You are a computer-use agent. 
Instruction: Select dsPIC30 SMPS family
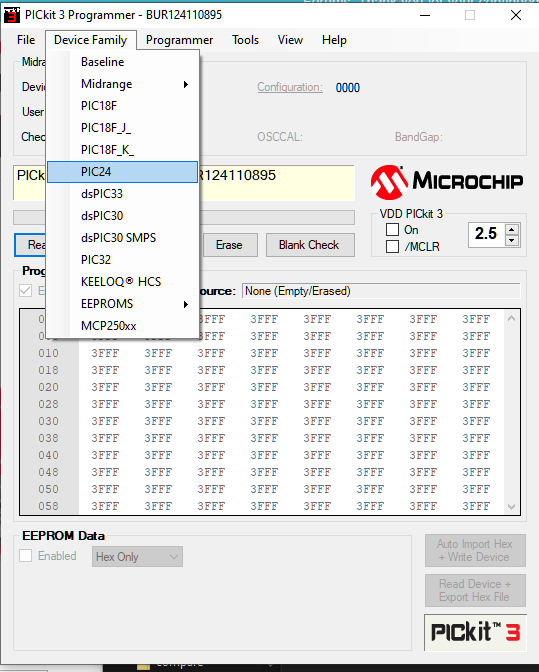tap(123, 237)
